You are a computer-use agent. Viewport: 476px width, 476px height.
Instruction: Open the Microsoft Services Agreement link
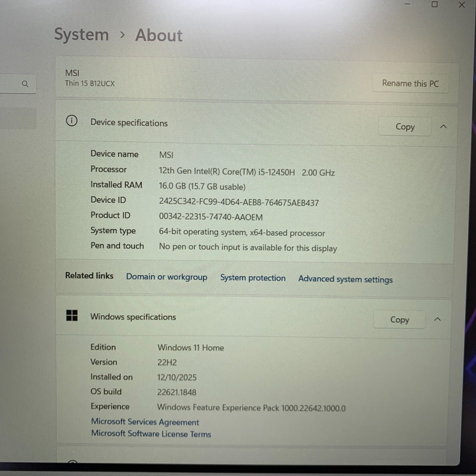145,422
